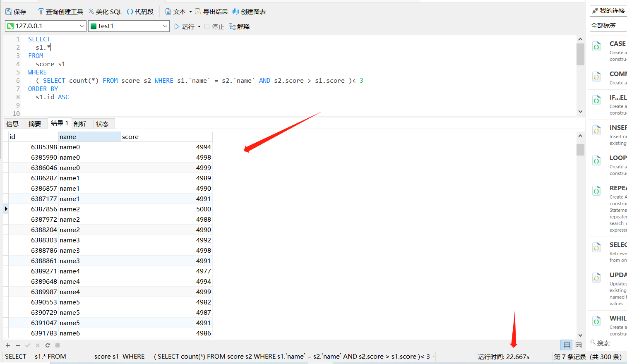Click the record count status text
Image resolution: width=627 pixels, height=364 pixels.
pos(588,357)
